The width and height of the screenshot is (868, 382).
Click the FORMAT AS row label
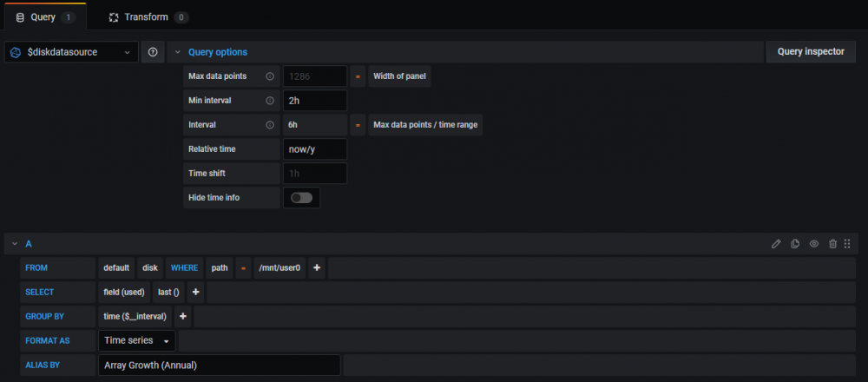(57, 341)
